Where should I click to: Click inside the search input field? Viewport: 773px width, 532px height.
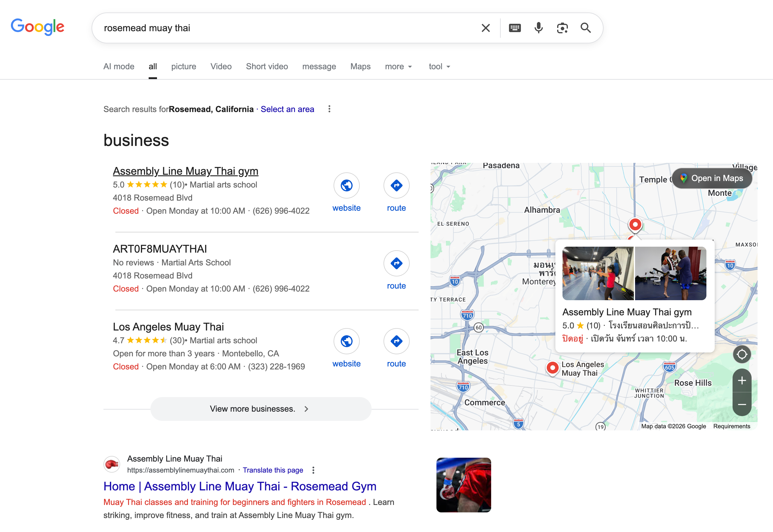(x=287, y=28)
